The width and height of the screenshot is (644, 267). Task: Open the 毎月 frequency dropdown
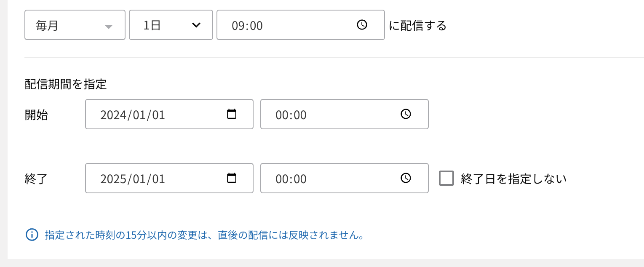[x=67, y=25]
